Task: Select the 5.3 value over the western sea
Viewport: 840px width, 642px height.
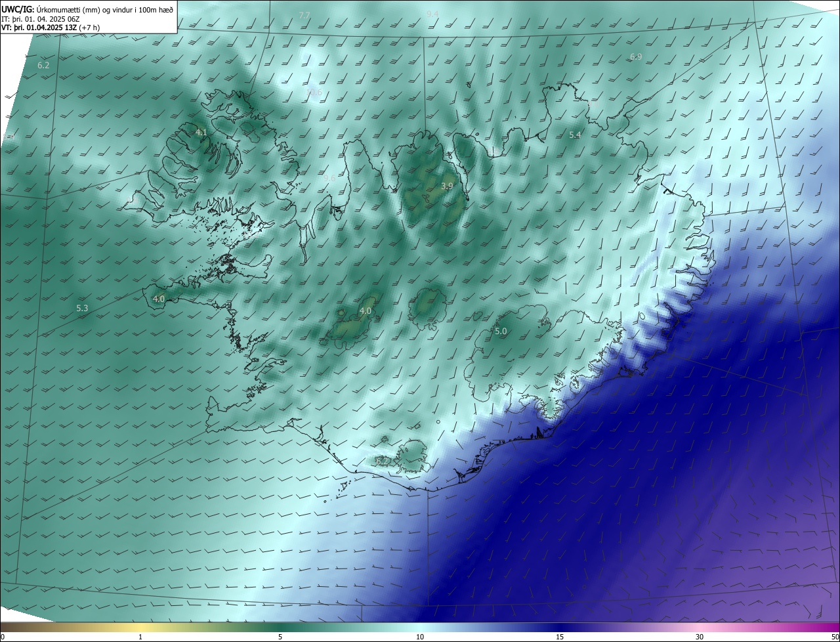Action: (x=82, y=308)
